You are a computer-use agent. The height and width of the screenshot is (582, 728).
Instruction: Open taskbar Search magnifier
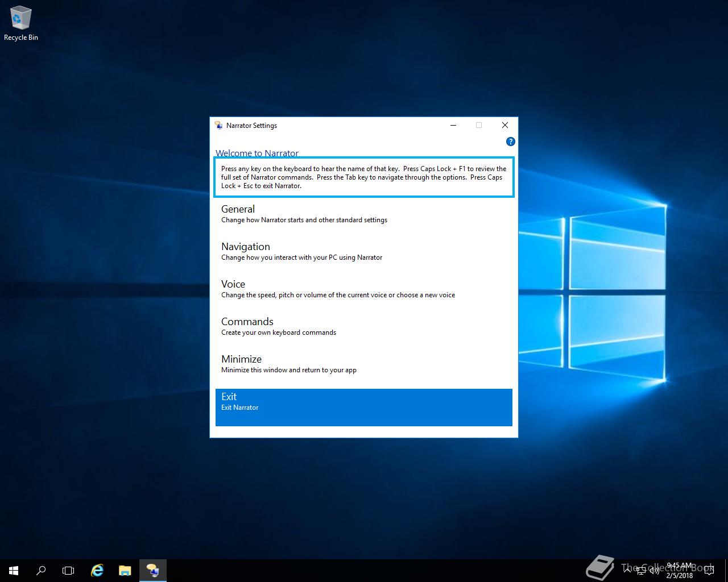[x=41, y=571]
